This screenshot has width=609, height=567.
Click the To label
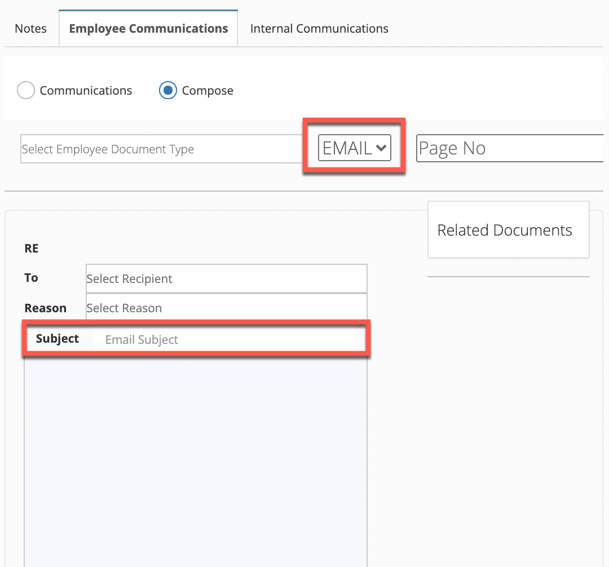(x=31, y=278)
